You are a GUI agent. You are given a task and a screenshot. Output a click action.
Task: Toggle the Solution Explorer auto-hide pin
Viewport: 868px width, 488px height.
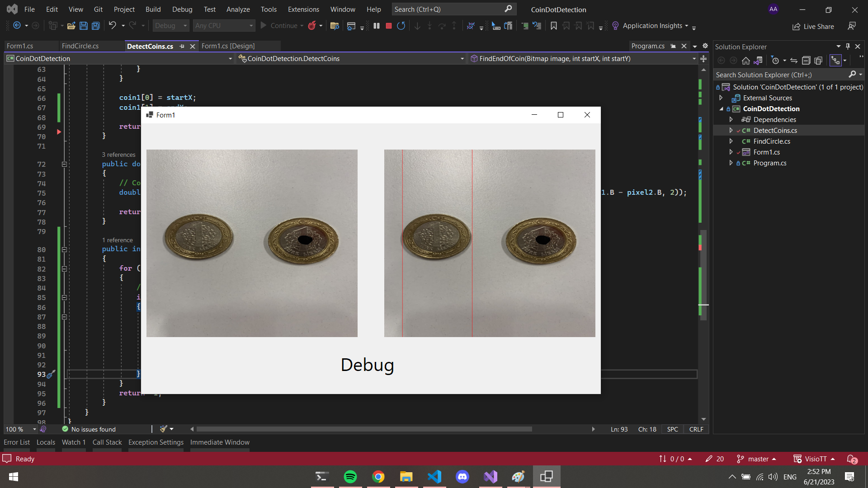(848, 47)
